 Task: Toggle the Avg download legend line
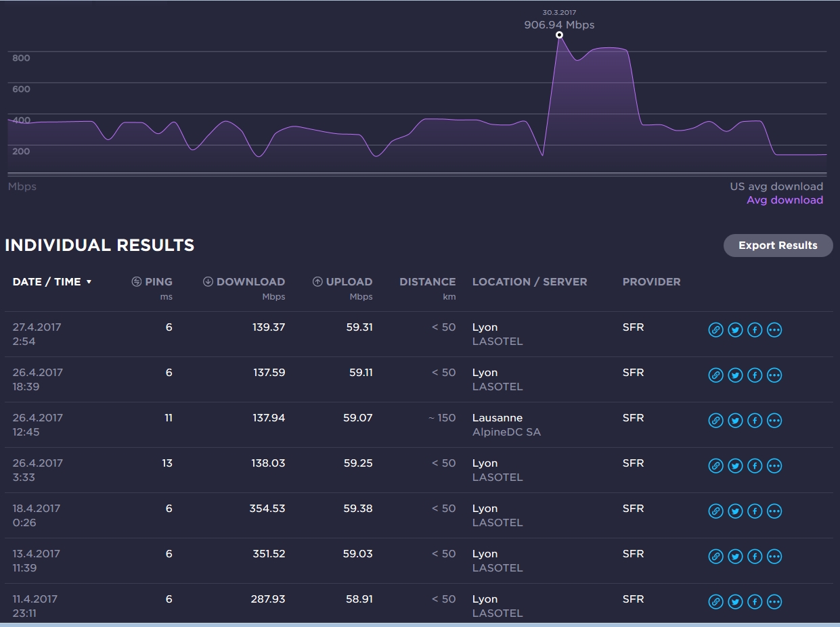point(784,200)
